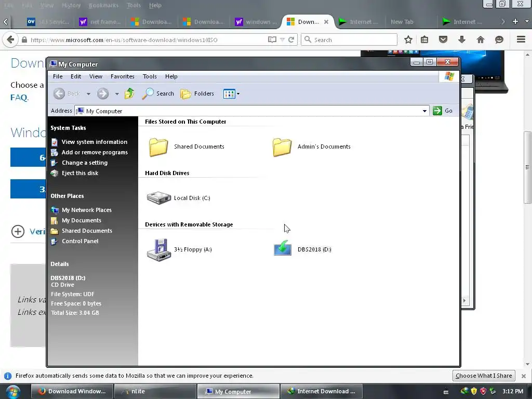This screenshot has width=532, height=399.
Task: Open Firefox downloads arrow icon
Action: pos(462,39)
